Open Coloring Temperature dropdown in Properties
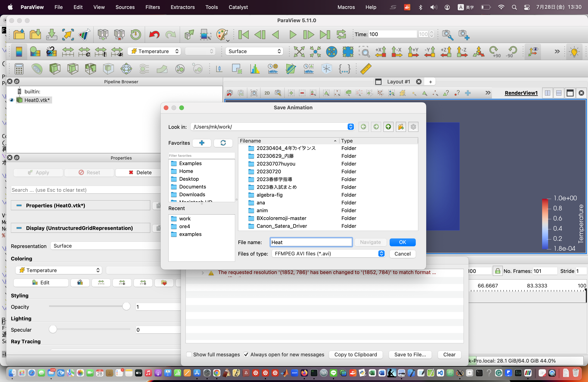 pos(59,270)
